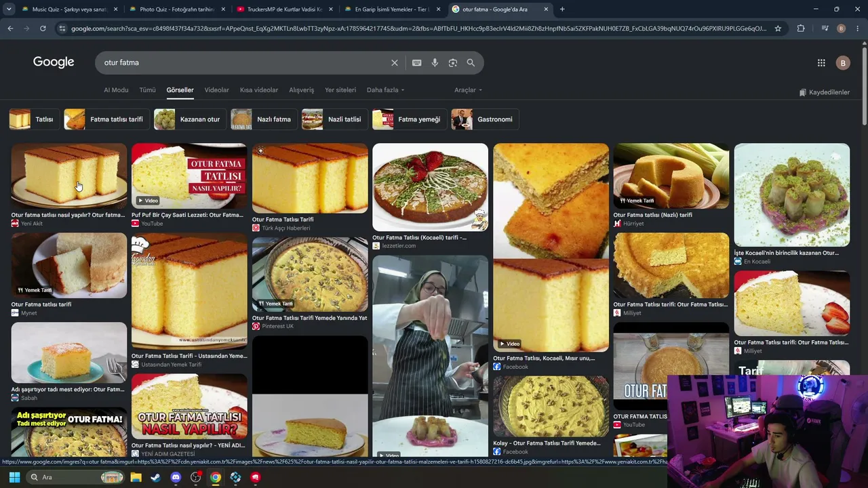Open the Windows Start menu
The width and height of the screenshot is (868, 488).
click(x=14, y=477)
